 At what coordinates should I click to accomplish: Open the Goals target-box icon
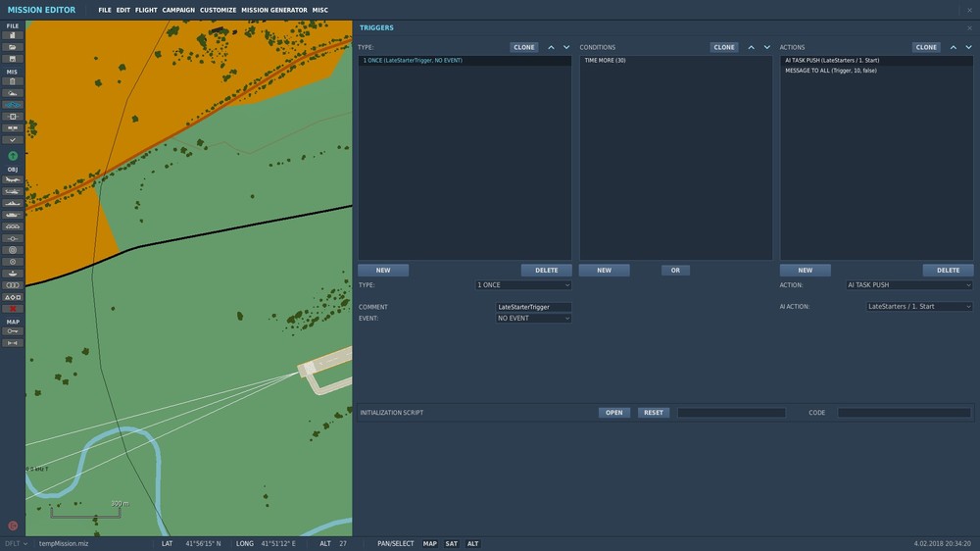tap(12, 117)
